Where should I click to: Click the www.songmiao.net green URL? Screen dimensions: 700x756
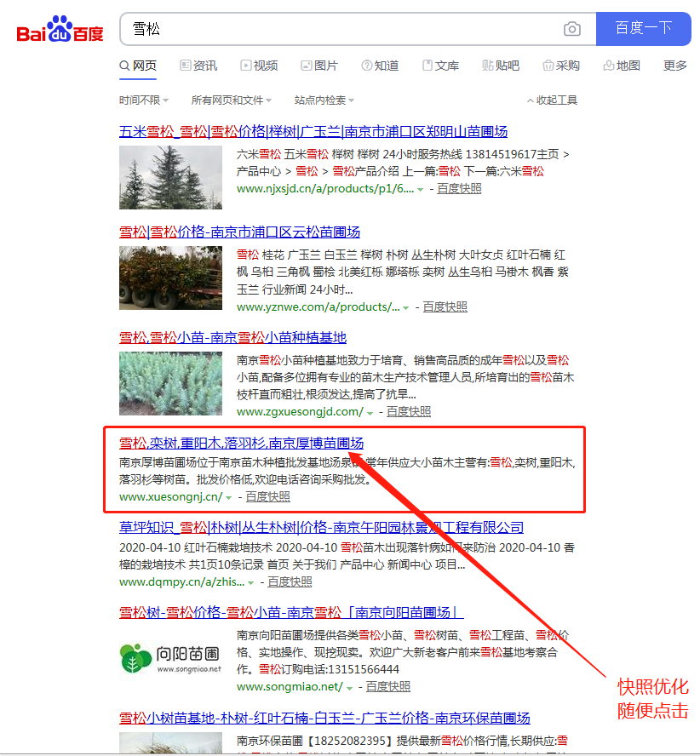[x=290, y=687]
